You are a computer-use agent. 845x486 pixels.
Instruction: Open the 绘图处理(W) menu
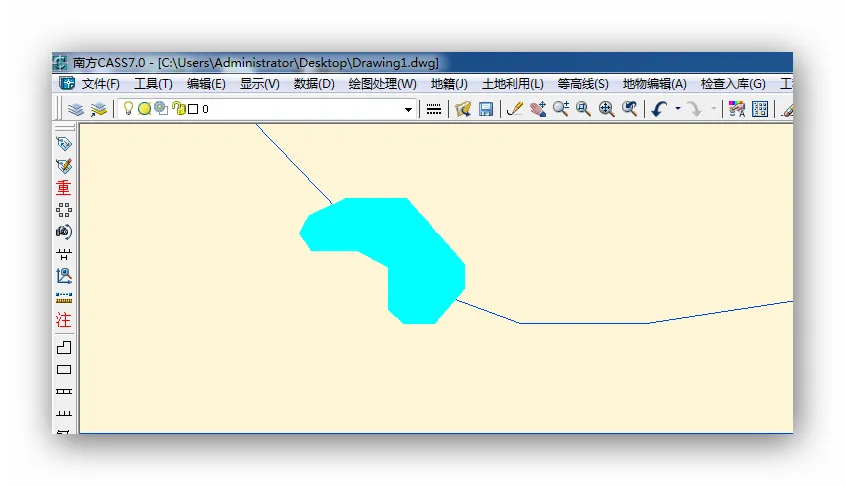click(382, 84)
